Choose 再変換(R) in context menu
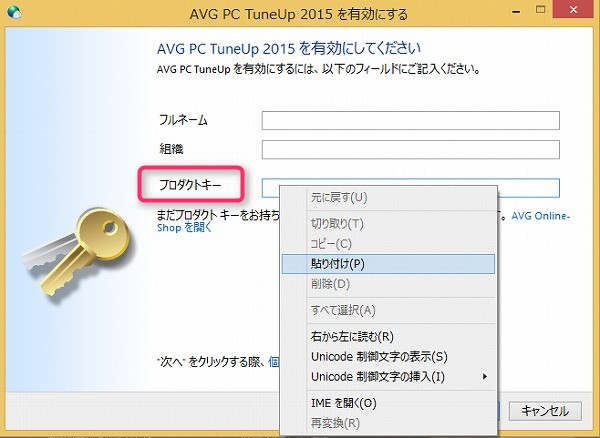600x438 pixels. 388,423
